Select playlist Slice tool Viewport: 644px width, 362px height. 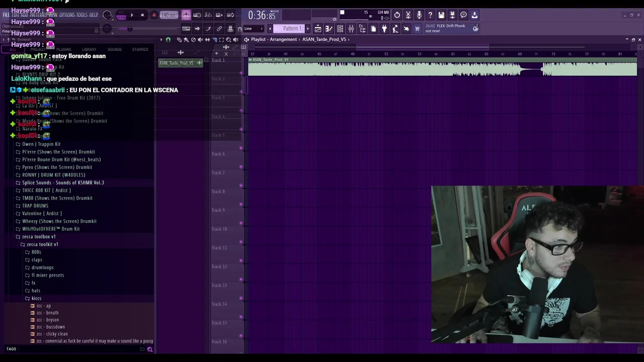click(x=215, y=40)
